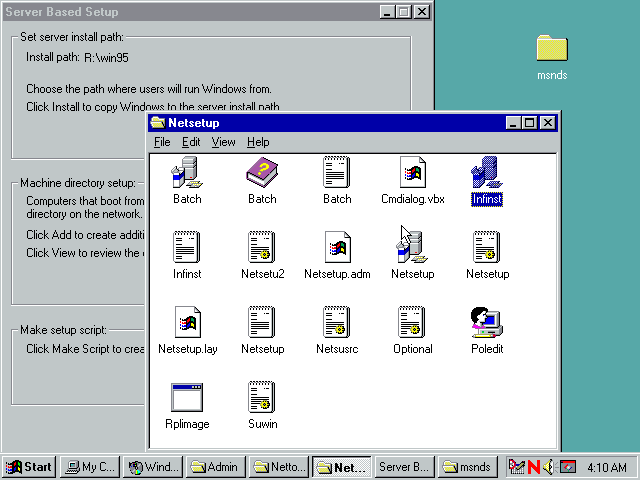Click the volume speaker tray icon
This screenshot has width=640, height=480.
549,467
